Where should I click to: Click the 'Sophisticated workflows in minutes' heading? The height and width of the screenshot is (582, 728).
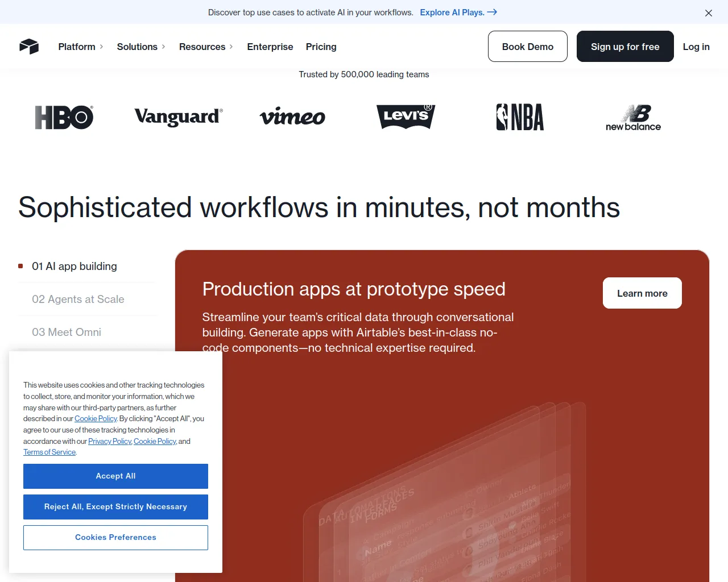tap(319, 207)
